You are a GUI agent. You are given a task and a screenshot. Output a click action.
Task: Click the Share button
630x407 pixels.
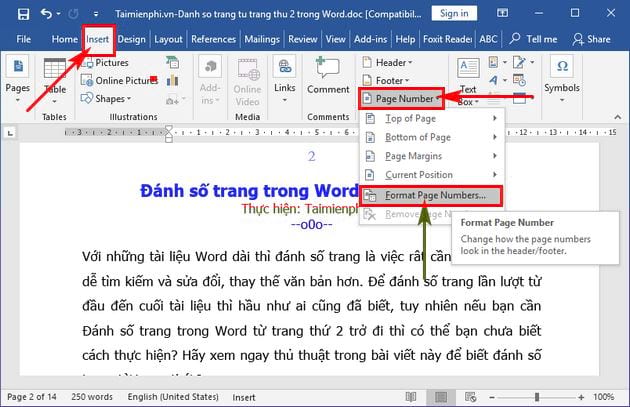(x=591, y=39)
